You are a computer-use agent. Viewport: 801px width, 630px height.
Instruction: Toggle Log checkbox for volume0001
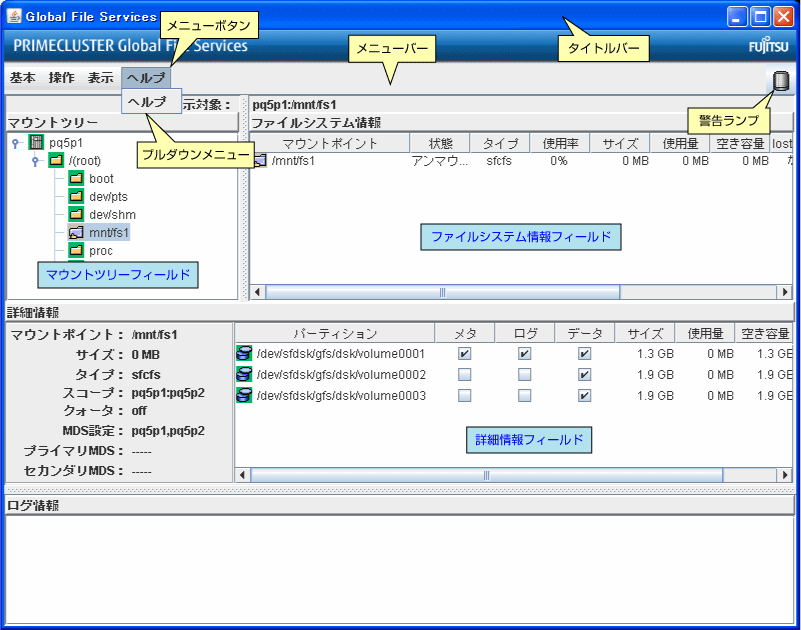click(525, 354)
